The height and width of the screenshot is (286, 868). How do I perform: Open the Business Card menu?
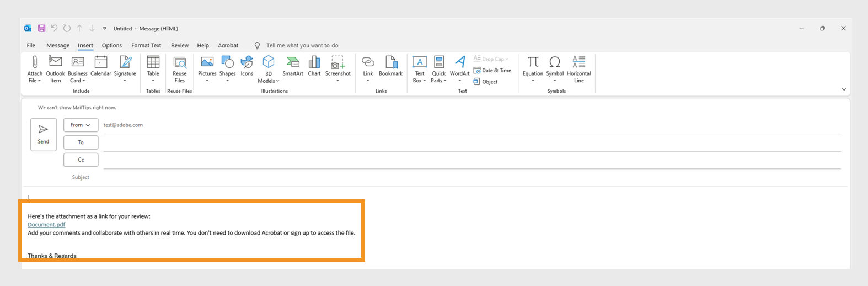(78, 69)
